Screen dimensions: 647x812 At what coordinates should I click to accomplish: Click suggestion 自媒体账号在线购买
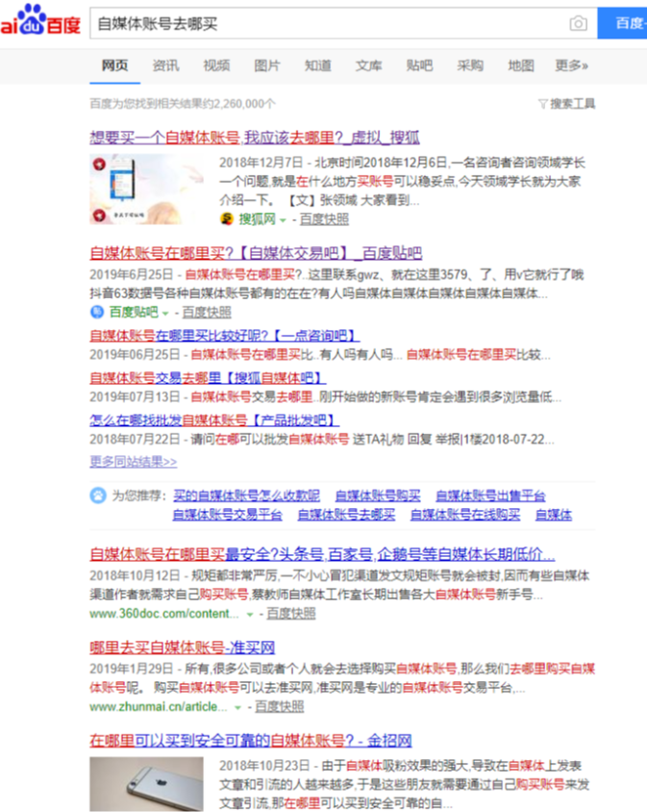pyautogui.click(x=465, y=514)
